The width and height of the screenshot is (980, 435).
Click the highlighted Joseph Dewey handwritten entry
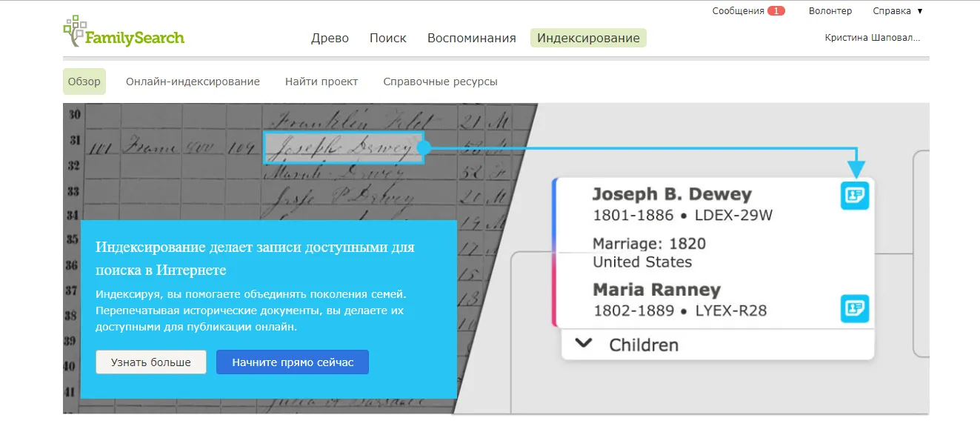[x=343, y=148]
